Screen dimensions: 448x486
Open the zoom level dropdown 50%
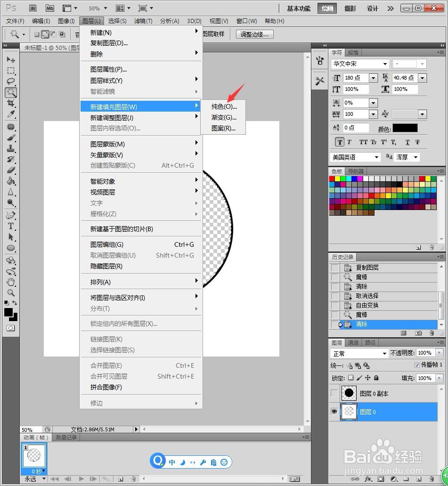pyautogui.click(x=105, y=8)
